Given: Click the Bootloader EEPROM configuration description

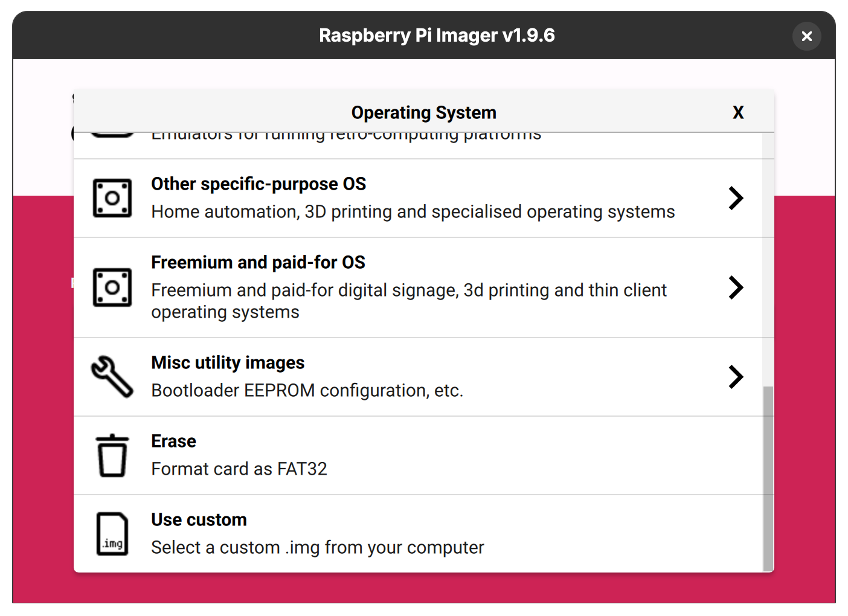Looking at the screenshot, I should pos(307,391).
